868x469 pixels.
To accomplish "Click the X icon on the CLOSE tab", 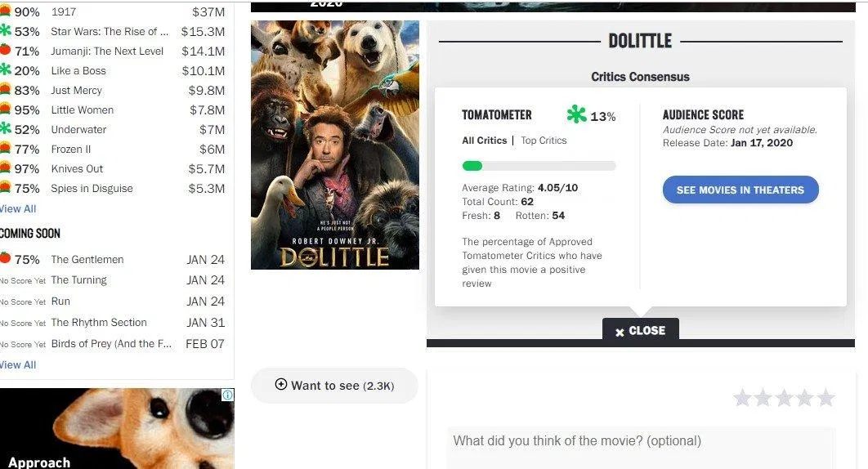I will click(x=620, y=333).
